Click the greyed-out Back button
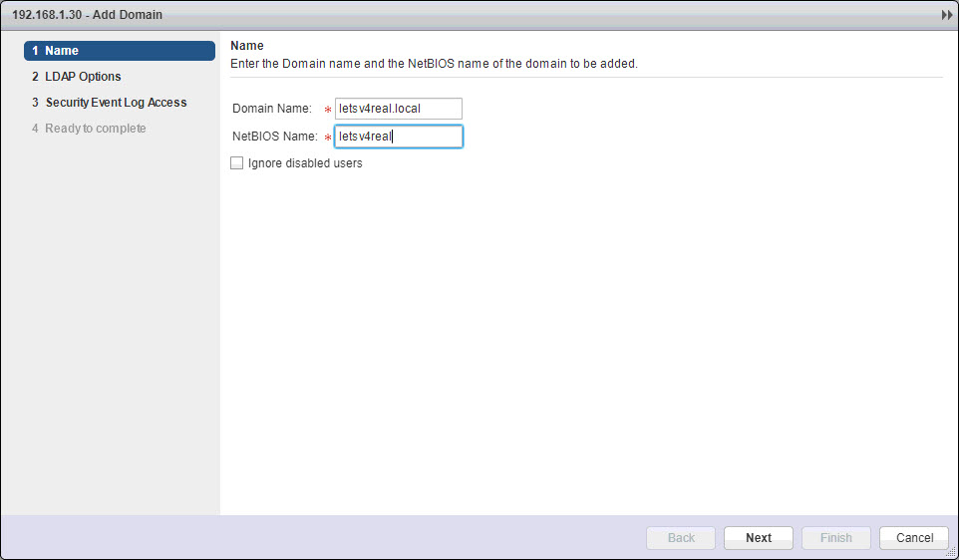This screenshot has width=959, height=560. pos(681,538)
